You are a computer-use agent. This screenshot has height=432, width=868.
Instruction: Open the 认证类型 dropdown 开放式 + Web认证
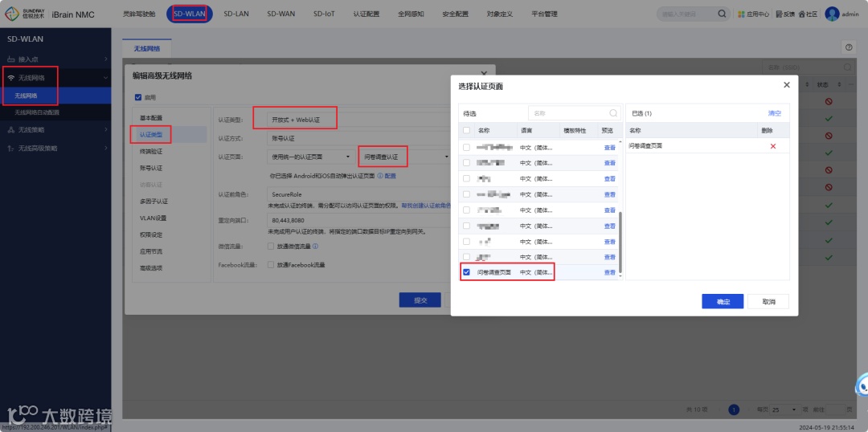tap(358, 120)
